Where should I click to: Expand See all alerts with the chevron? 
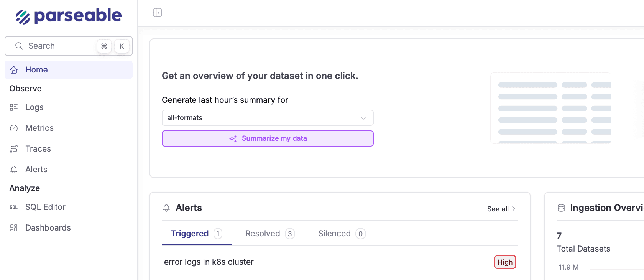point(514,209)
